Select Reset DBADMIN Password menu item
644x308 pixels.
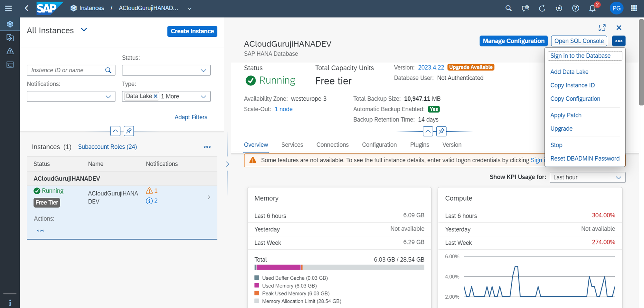585,158
